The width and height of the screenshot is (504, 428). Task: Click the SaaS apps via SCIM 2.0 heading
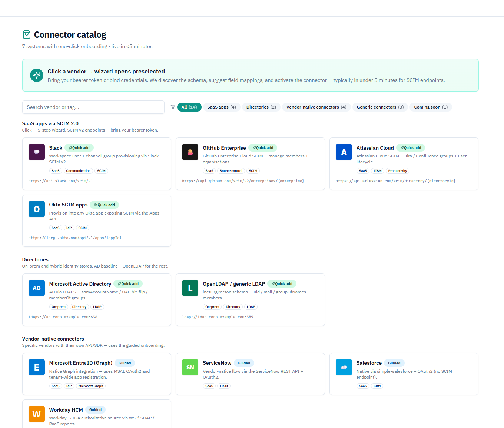(50, 123)
